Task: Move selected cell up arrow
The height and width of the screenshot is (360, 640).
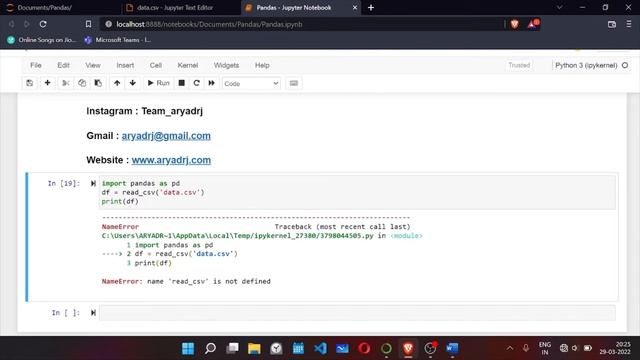Action: coord(117,83)
